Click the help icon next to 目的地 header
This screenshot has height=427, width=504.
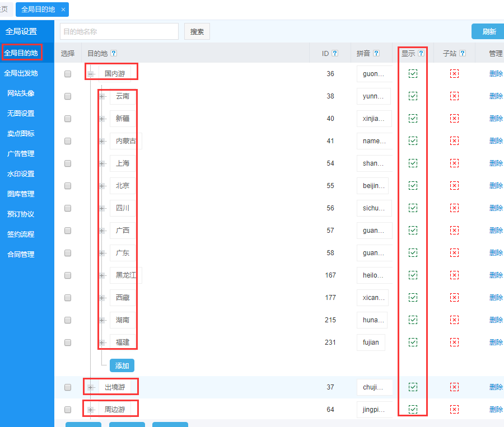[114, 54]
